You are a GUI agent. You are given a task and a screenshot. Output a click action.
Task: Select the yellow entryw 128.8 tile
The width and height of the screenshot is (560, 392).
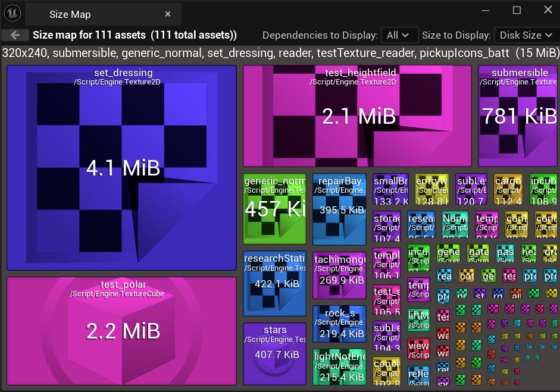432,189
